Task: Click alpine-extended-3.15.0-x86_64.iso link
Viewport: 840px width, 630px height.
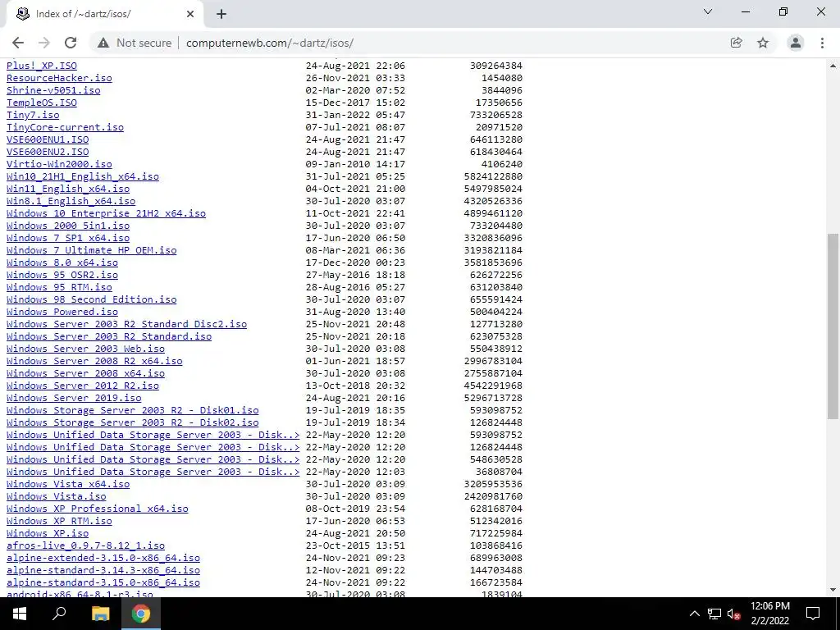Action: [x=103, y=558]
